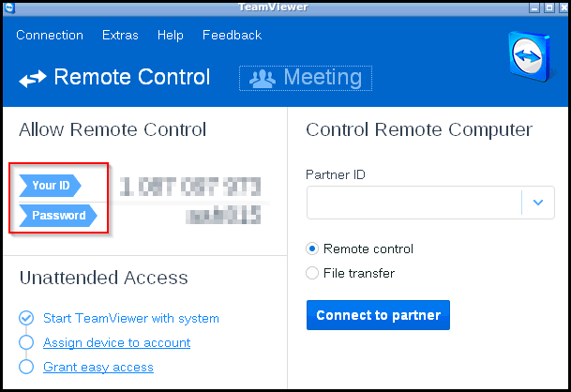The height and width of the screenshot is (392, 571).
Task: Click the TeamViewer logo in the header
Action: coord(531,56)
